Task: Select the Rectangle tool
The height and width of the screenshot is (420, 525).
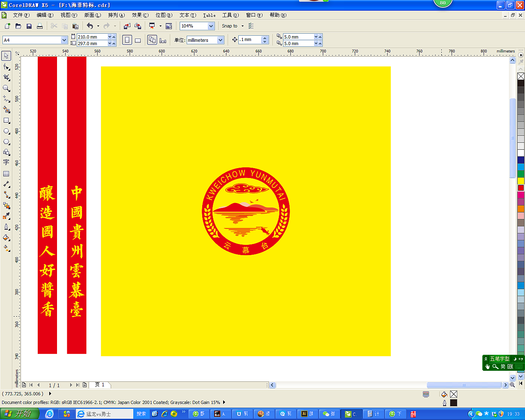Action: pos(6,120)
